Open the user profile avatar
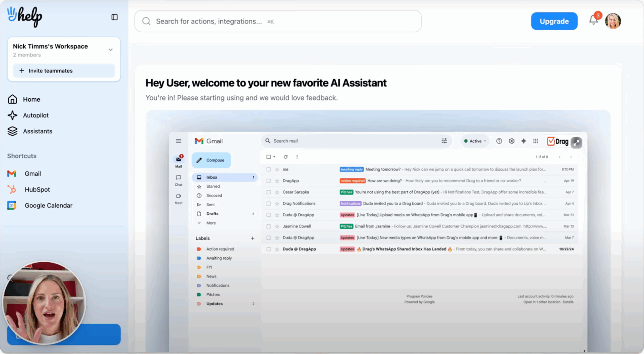 click(x=613, y=21)
